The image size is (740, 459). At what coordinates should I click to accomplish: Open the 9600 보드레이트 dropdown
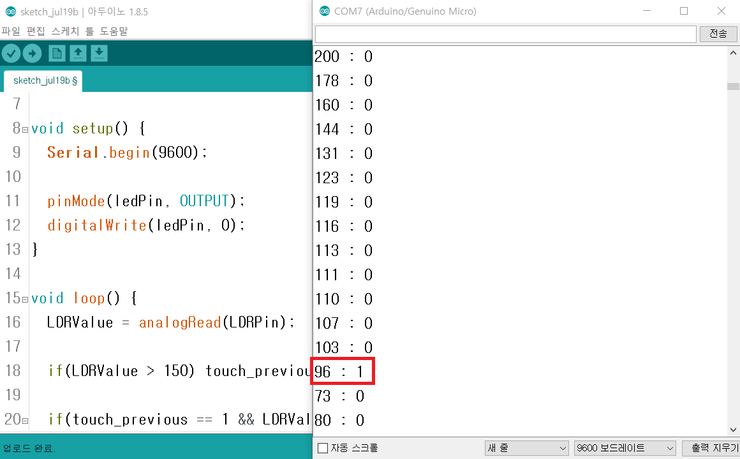point(625,448)
